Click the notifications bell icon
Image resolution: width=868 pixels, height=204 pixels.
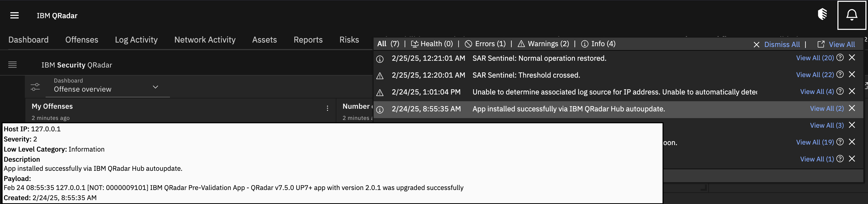pyautogui.click(x=851, y=15)
